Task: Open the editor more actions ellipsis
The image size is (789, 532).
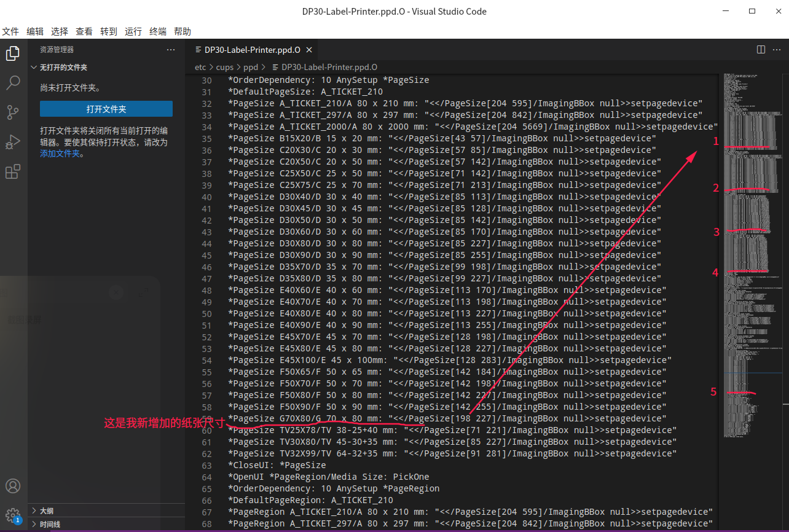Action: (777, 50)
